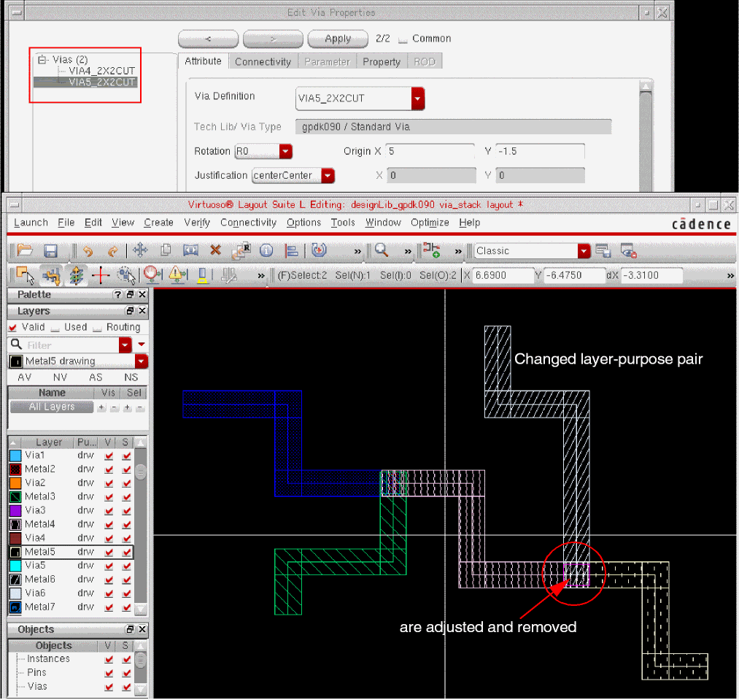
Task: Select the partial select cursor icon
Action: click(x=26, y=275)
